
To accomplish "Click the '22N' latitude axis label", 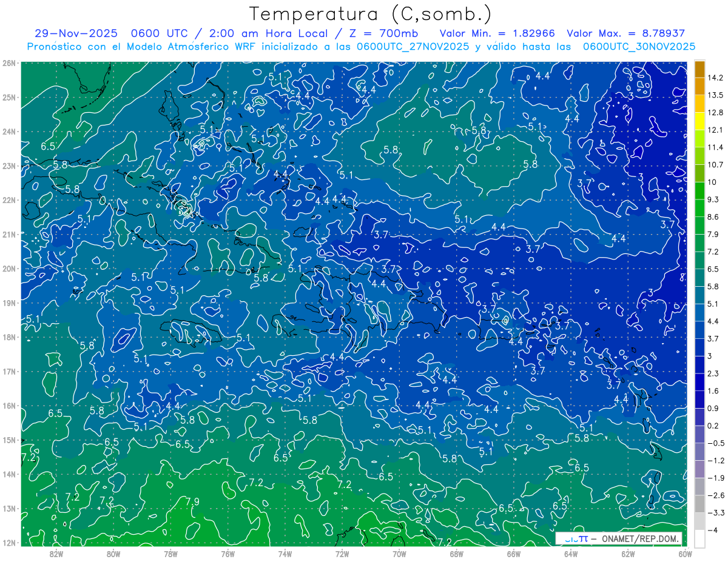I will 9,200.
